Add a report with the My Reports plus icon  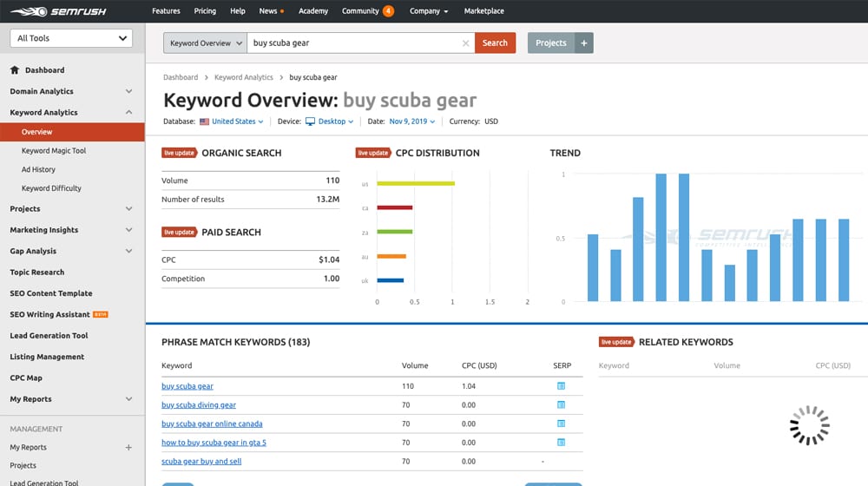(x=128, y=447)
